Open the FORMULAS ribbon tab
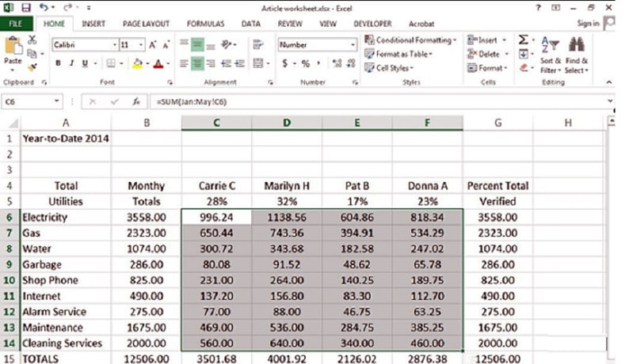 pos(205,24)
